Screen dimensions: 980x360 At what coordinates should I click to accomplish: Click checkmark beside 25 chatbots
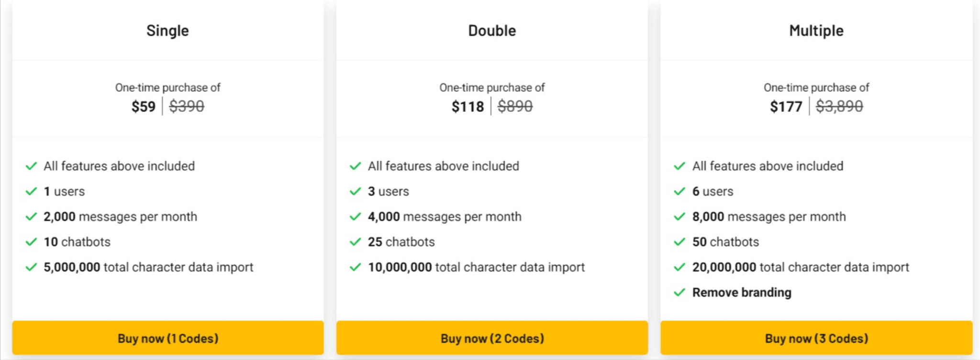click(355, 242)
